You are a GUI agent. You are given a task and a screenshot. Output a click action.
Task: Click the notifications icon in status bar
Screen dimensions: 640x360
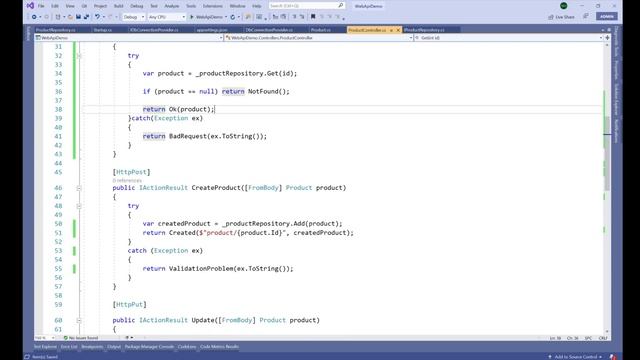pos(612,357)
